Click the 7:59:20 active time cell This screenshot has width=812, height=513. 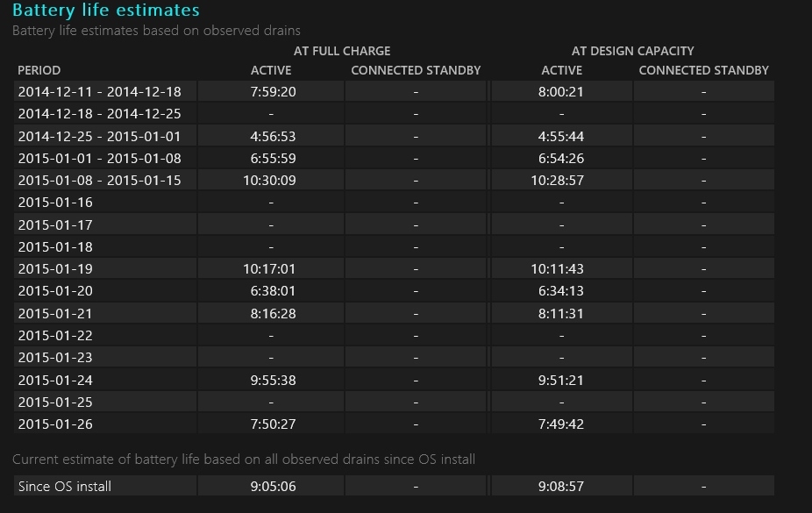click(x=271, y=91)
